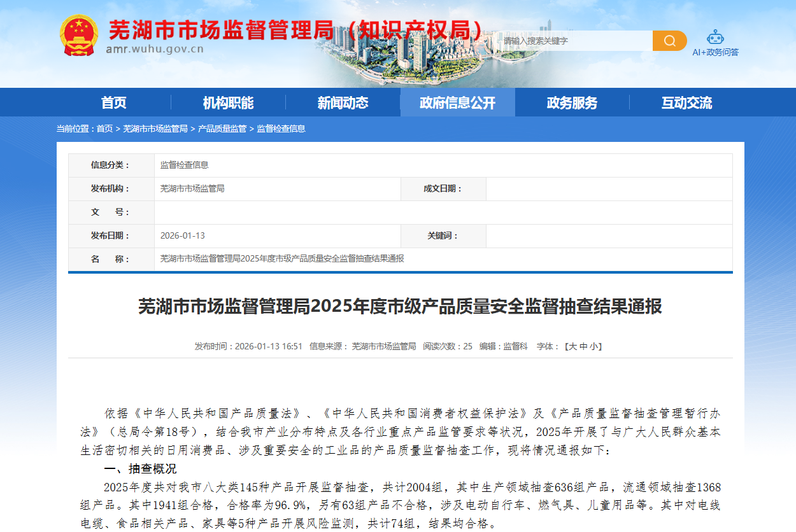Open 芜湖市市场监管局 breadcrumb link
The image size is (796, 532).
pos(155,129)
